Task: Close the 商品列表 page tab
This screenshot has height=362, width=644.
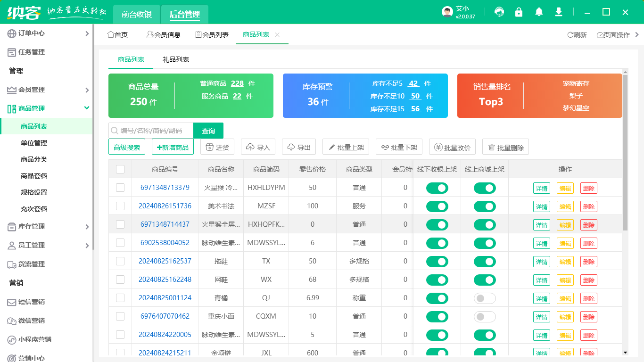Action: click(x=277, y=35)
